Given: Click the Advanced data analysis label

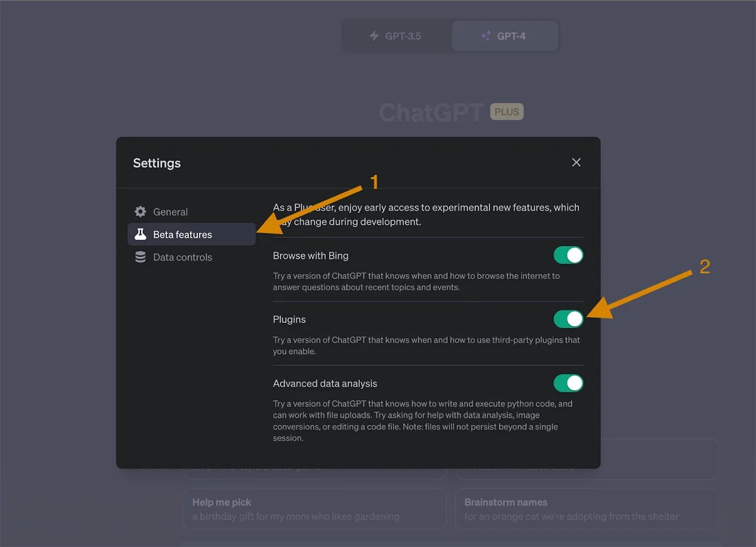Looking at the screenshot, I should pos(325,383).
